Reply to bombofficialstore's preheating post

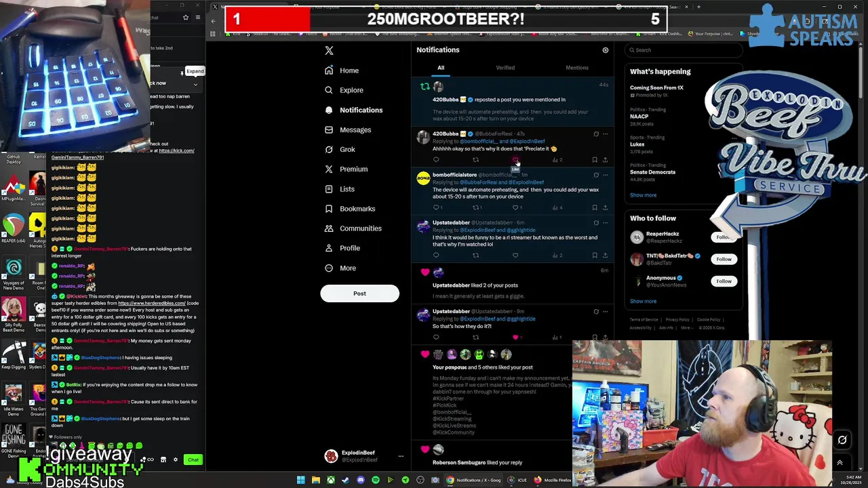coord(436,207)
